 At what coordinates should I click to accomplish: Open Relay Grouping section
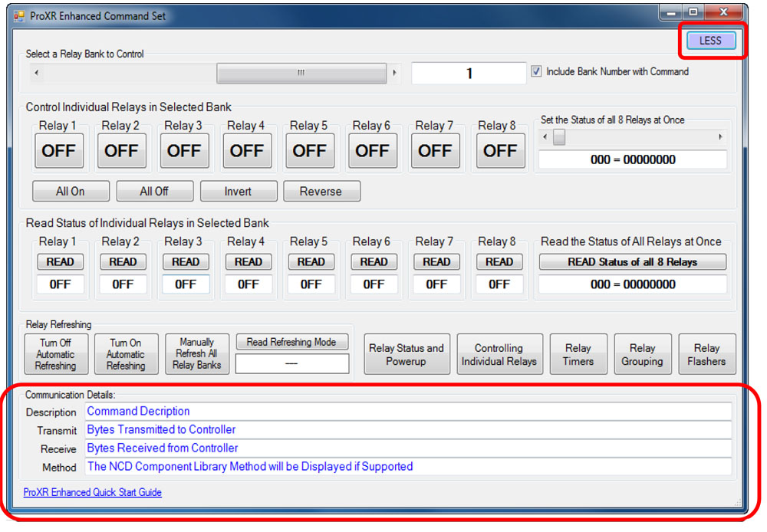coord(642,354)
